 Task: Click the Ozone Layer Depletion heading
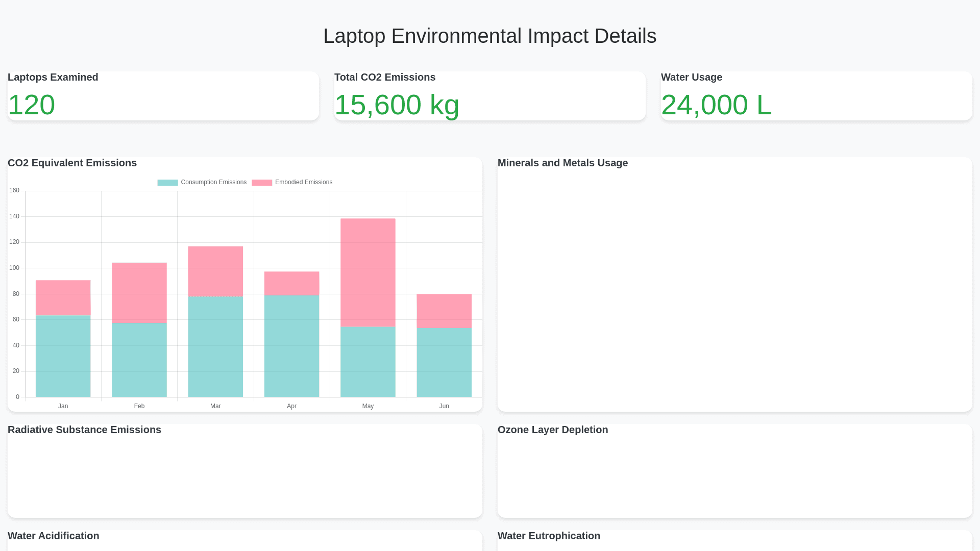(x=553, y=430)
